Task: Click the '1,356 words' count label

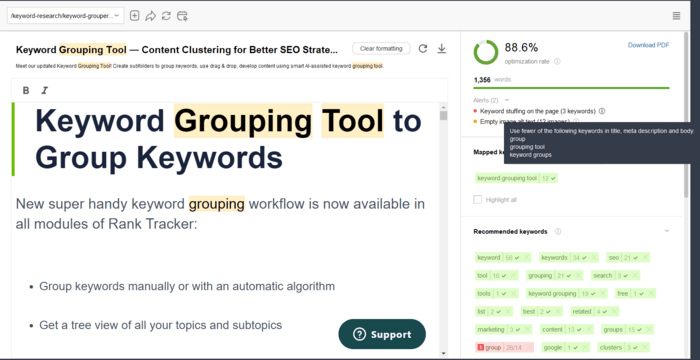Action: click(492, 80)
